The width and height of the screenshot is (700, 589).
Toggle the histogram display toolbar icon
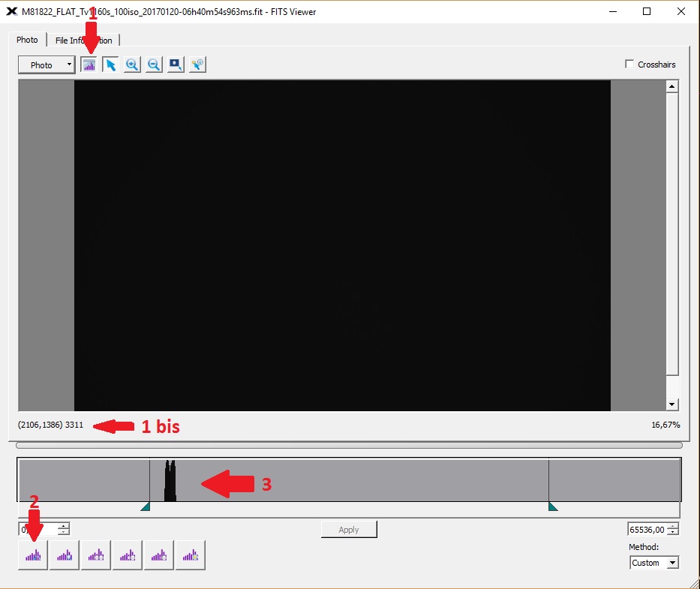pos(89,65)
